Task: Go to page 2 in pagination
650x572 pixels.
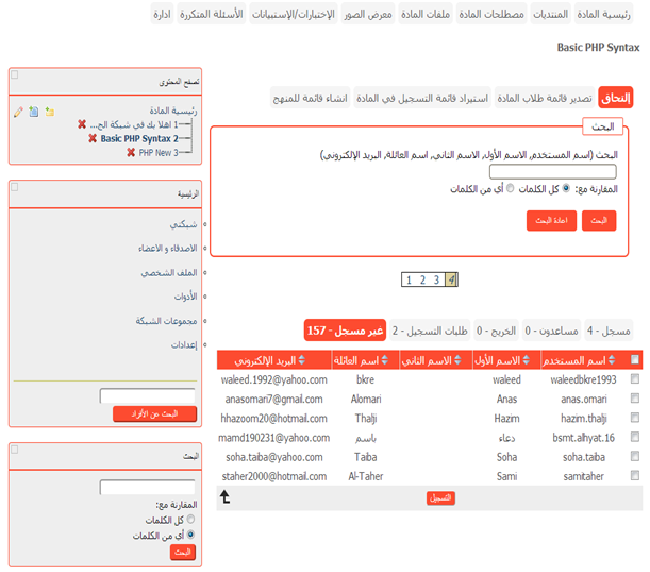Action: 422,280
